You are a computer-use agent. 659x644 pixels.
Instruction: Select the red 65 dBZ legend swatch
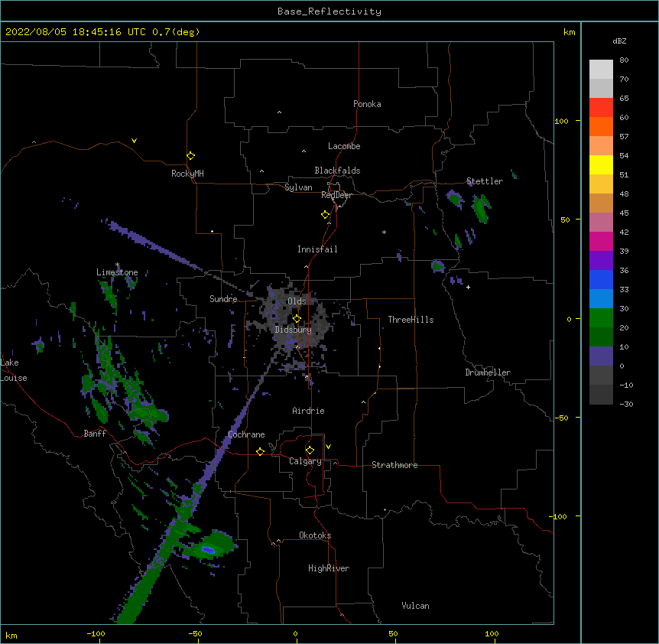[601, 107]
